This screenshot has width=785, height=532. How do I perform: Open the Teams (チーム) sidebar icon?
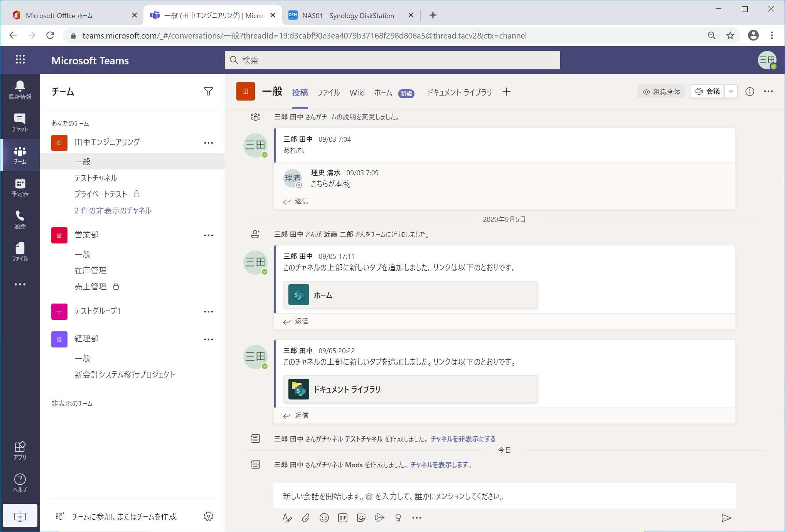coord(20,155)
